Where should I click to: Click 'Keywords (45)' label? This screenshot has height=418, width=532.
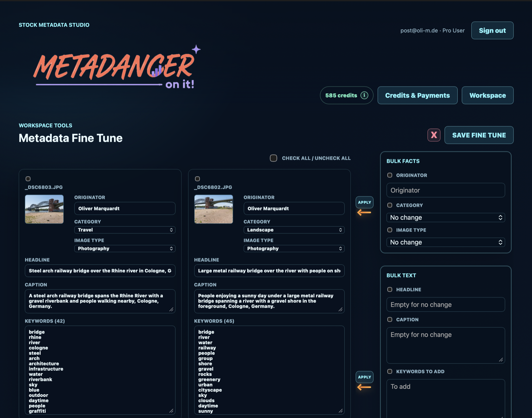(x=214, y=321)
